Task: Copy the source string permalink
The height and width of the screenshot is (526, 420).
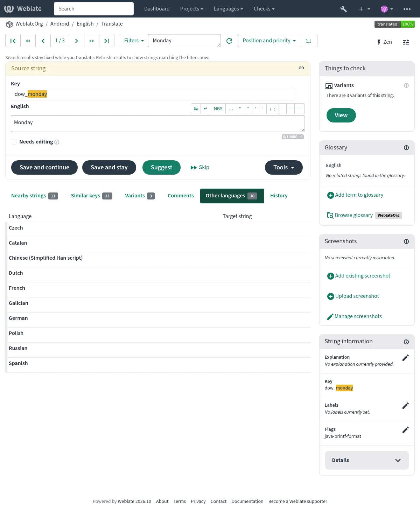Action: 301,68
